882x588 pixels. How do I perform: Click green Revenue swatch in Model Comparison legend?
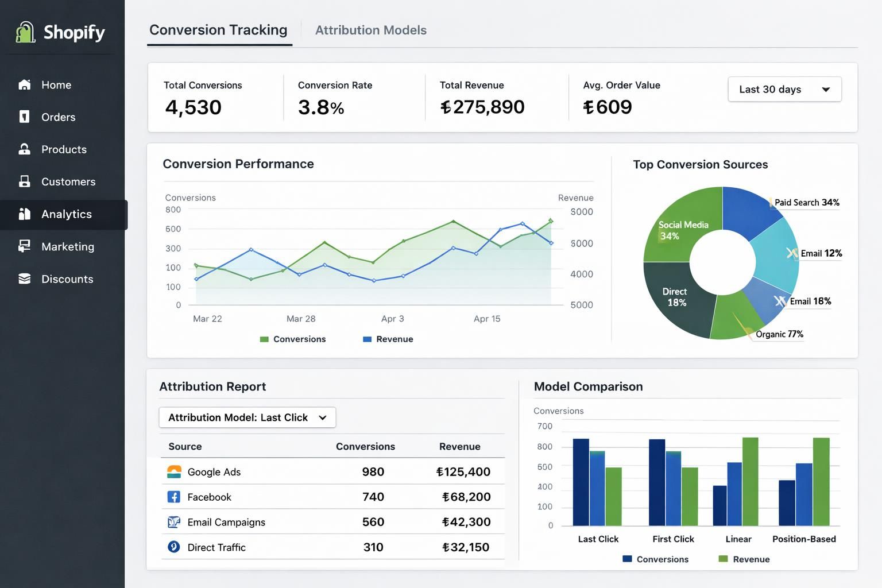(x=724, y=559)
